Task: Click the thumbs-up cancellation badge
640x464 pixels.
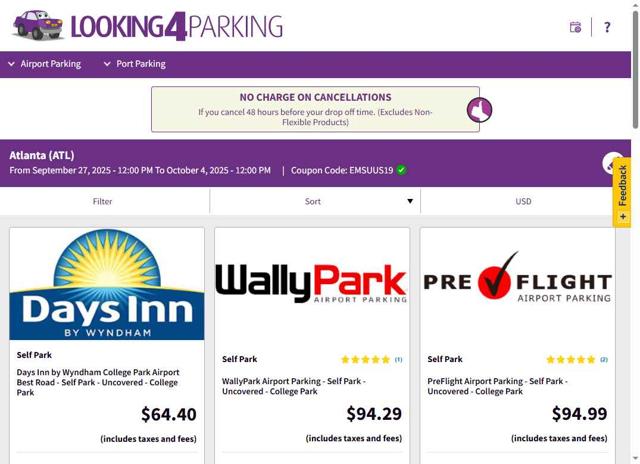Action: [x=479, y=109]
